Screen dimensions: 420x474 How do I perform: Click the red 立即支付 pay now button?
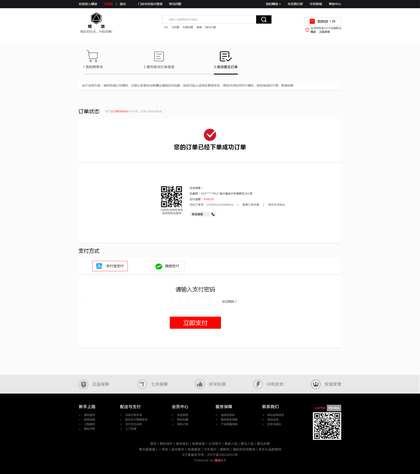(195, 323)
